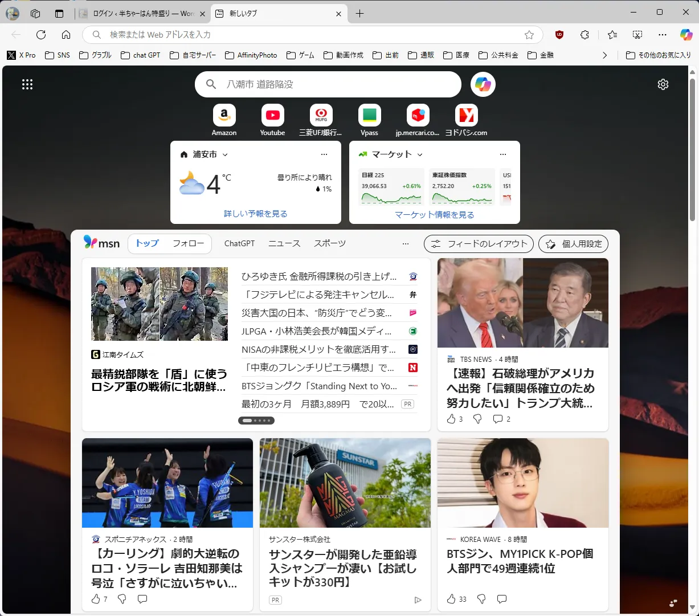Toggle the vertical tabs icon

(x=59, y=14)
